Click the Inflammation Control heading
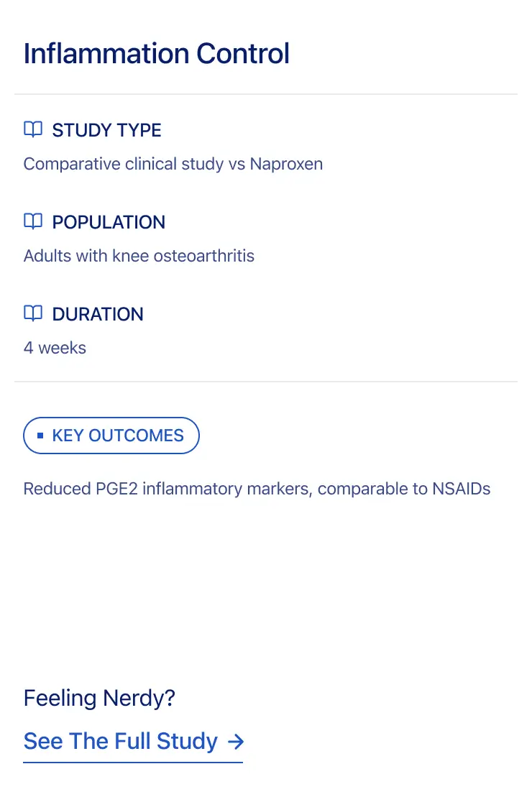This screenshot has width=532, height=792. coord(157,54)
